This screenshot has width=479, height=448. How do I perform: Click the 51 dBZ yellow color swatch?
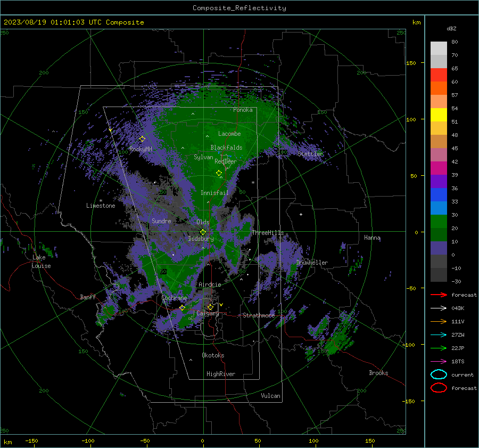click(x=439, y=115)
